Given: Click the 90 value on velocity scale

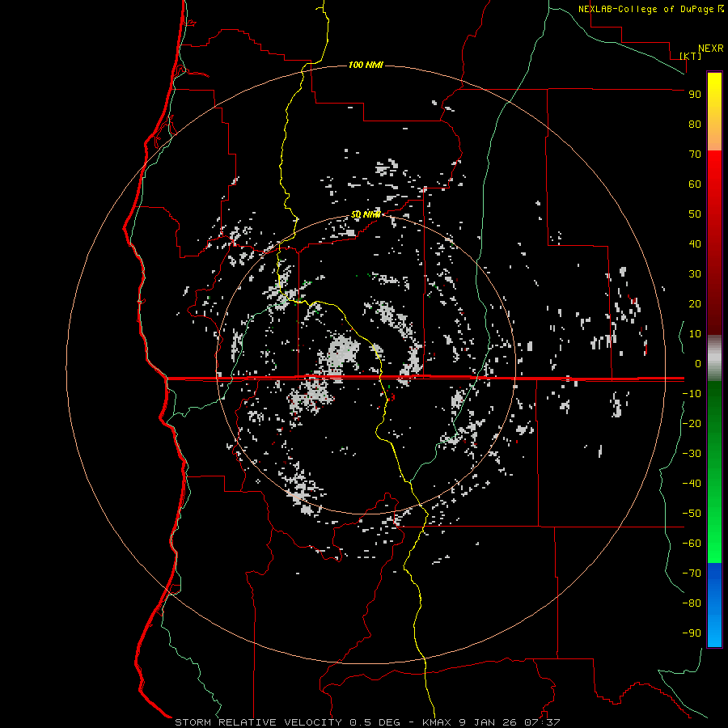Looking at the screenshot, I should (695, 95).
